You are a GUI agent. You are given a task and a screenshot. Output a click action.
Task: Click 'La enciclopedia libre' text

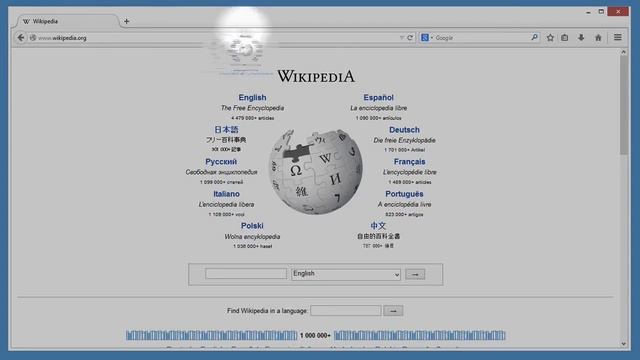378,108
